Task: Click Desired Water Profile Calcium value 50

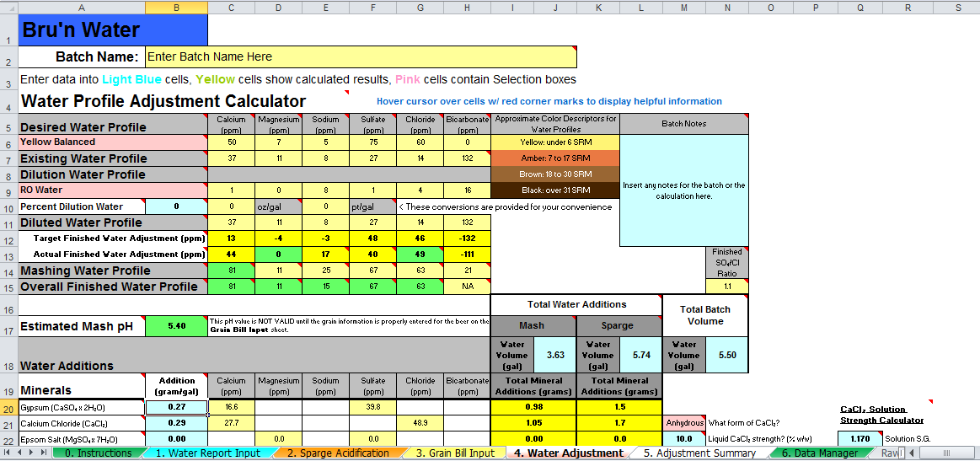Action: click(231, 142)
